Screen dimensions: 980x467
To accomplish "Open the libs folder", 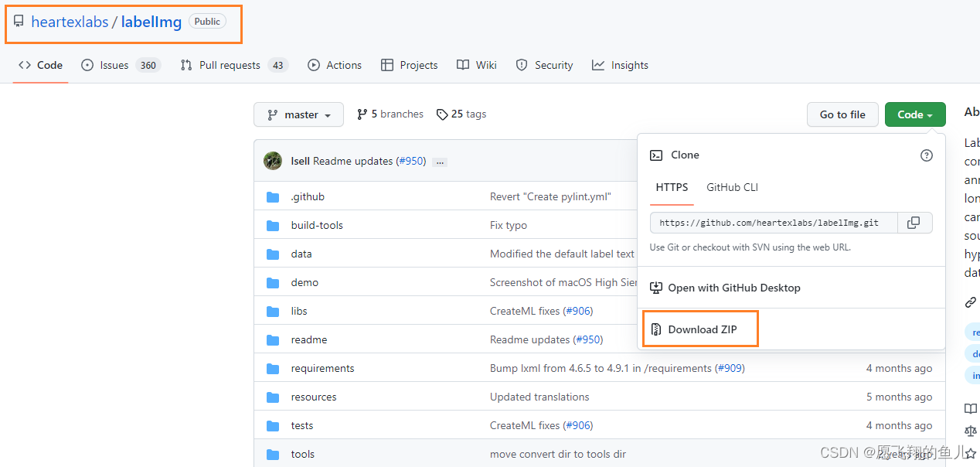I will (x=299, y=311).
